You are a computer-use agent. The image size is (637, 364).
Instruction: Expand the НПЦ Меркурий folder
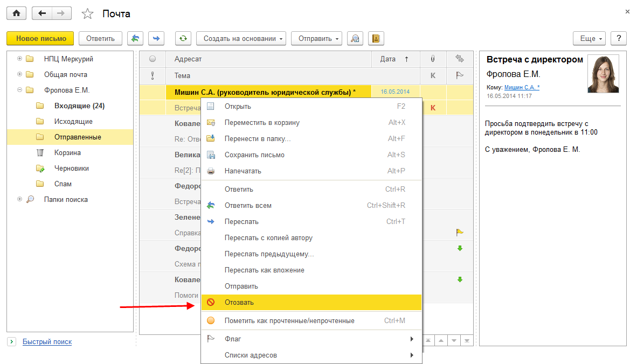pyautogui.click(x=20, y=59)
